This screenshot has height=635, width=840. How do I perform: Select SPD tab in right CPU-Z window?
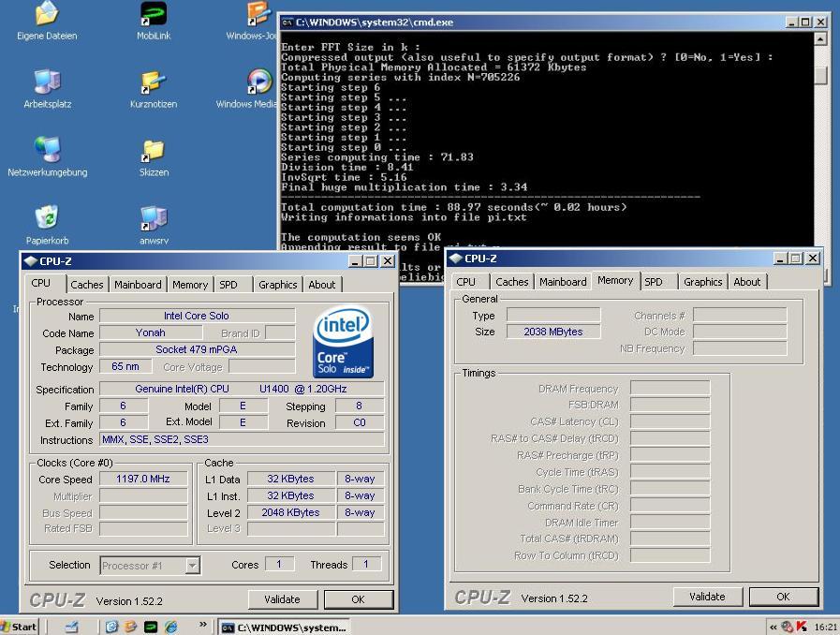tap(653, 282)
